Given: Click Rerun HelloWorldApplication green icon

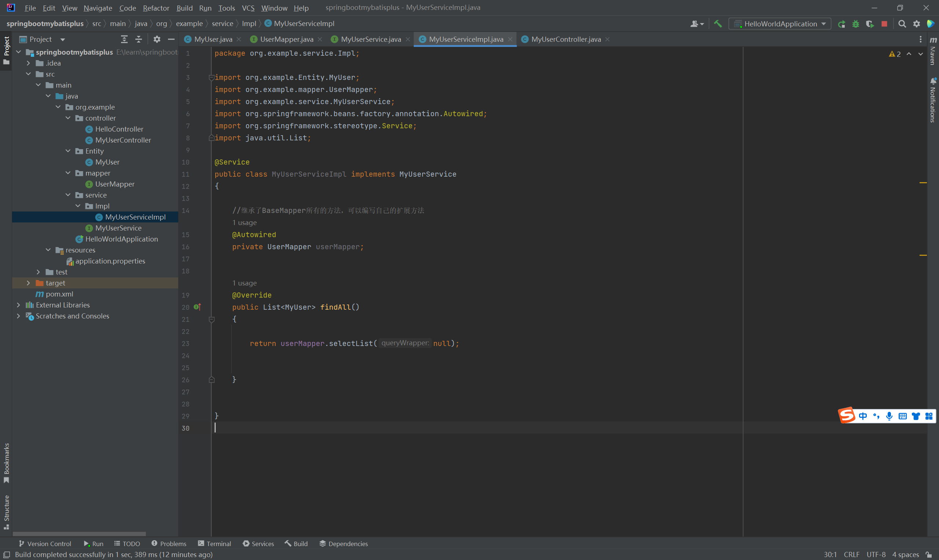Looking at the screenshot, I should 841,24.
